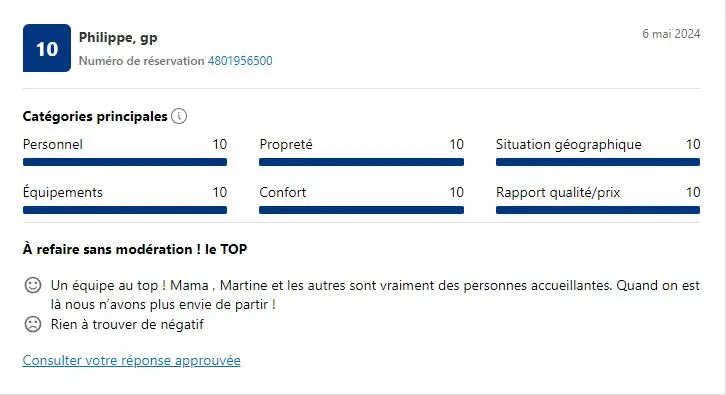Click the Confort rating bar
The height and width of the screenshot is (395, 726).
tap(362, 210)
